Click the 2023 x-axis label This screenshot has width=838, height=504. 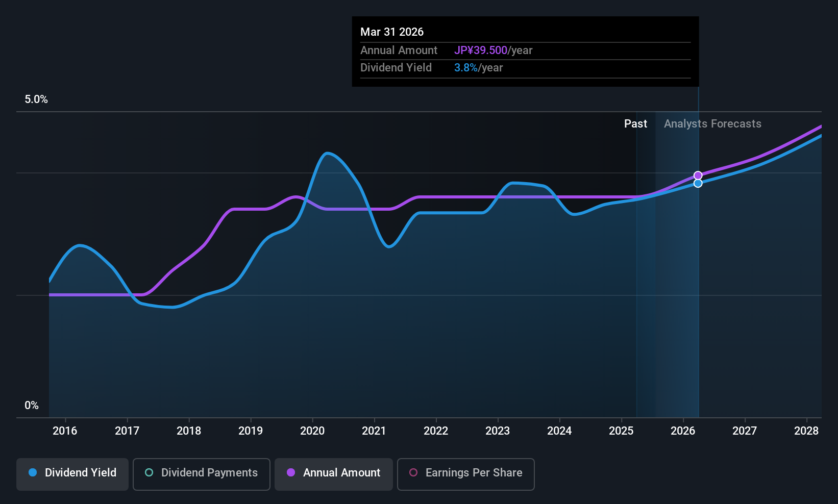point(498,431)
